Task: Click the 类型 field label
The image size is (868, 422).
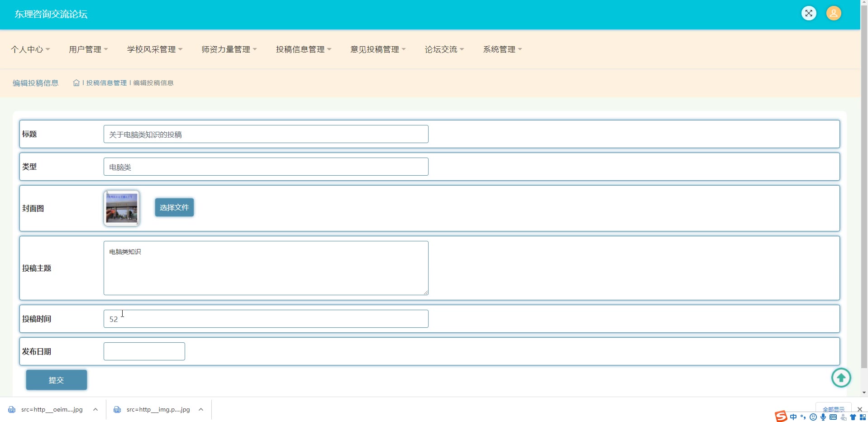Action: (x=29, y=167)
